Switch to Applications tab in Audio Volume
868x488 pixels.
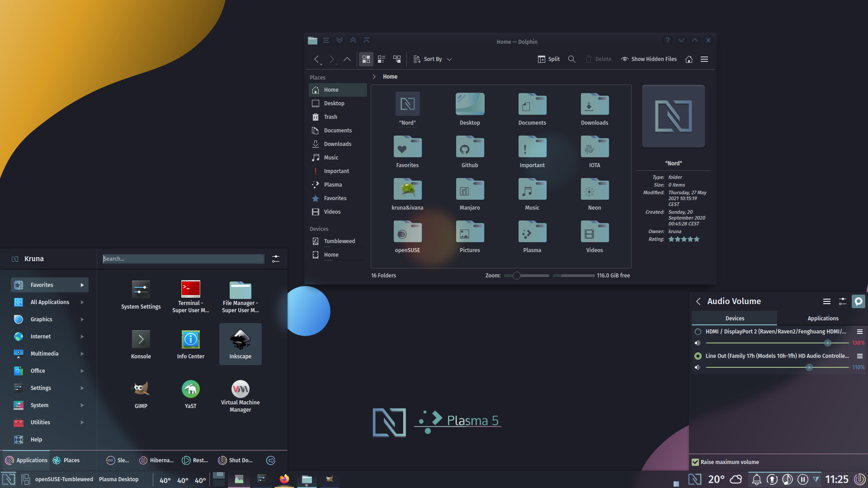pos(823,319)
